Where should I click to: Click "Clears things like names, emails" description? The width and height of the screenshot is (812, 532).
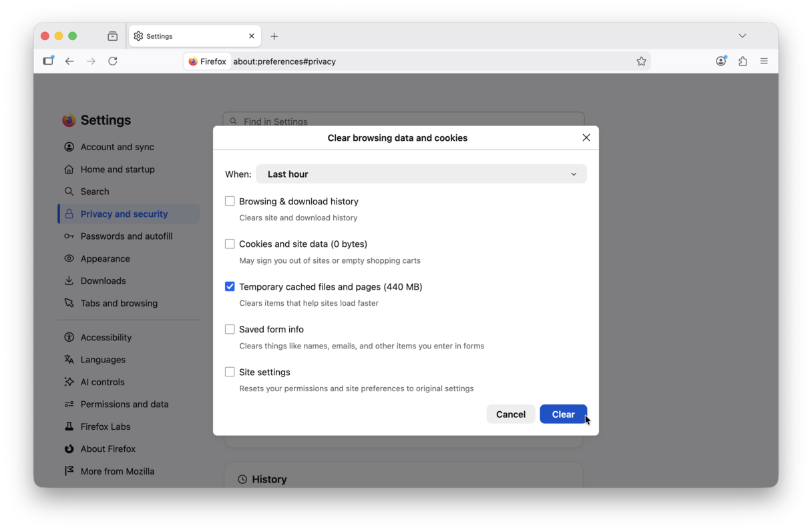[362, 346]
